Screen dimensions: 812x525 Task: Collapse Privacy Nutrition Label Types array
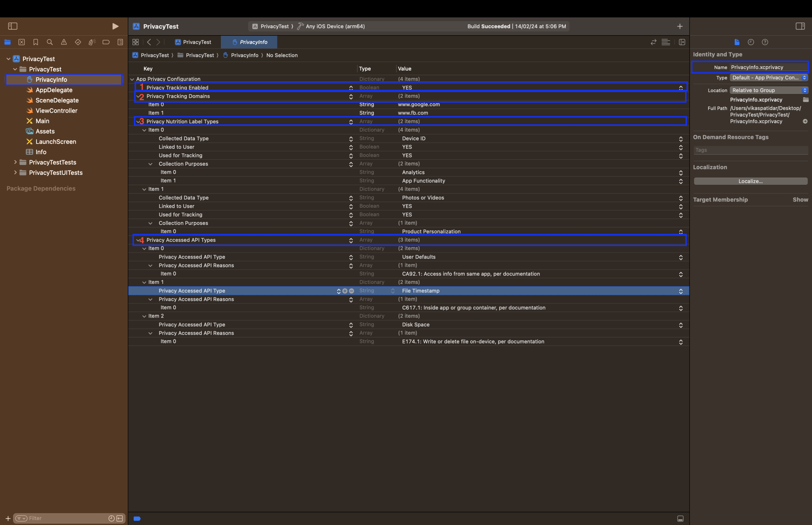[138, 122]
